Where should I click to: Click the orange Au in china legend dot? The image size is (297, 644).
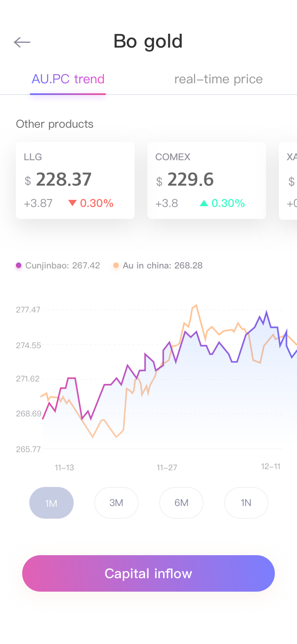tap(116, 265)
